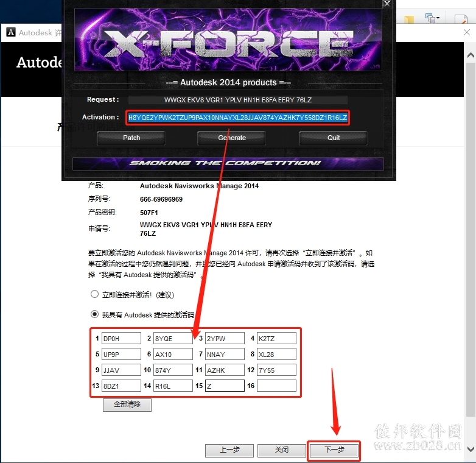This screenshot has height=463, width=476.
Task: Click the yellow folder icon at top right
Action: tap(409, 19)
